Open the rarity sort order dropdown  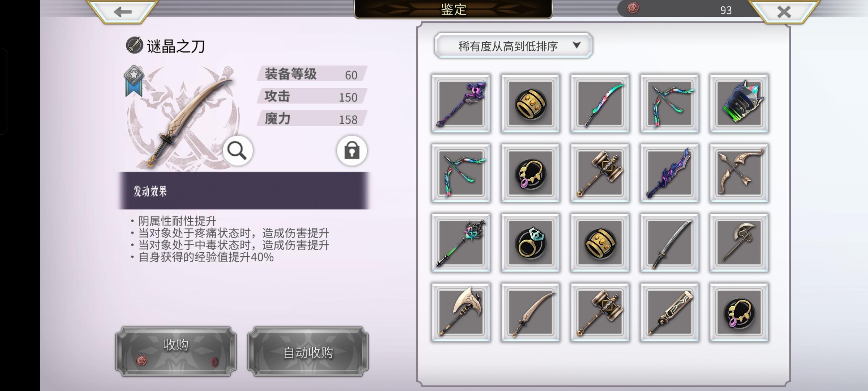(x=513, y=46)
